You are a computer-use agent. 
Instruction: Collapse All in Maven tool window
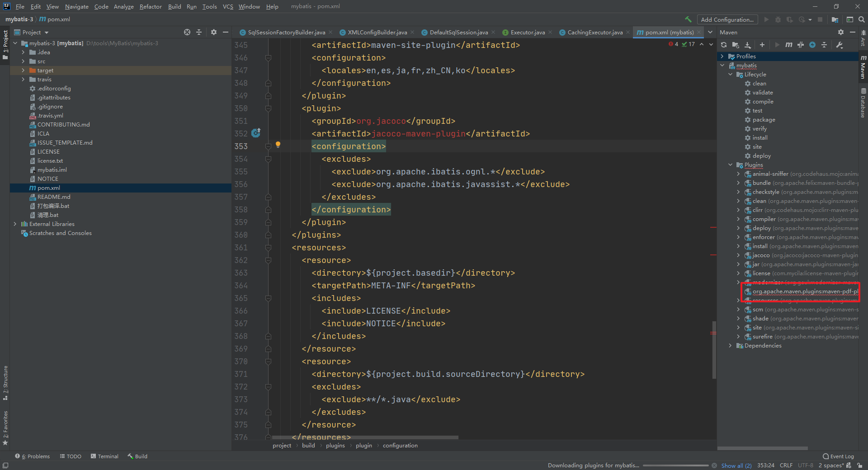(x=824, y=45)
